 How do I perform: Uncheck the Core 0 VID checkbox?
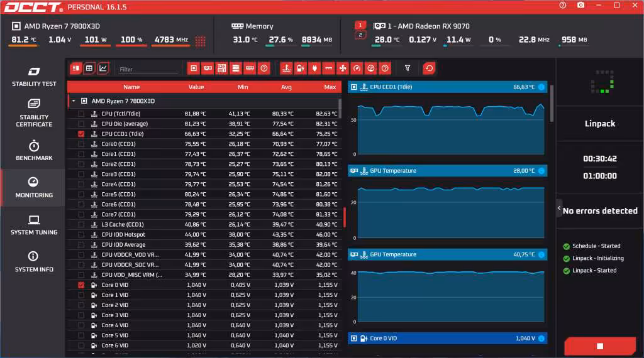81,285
